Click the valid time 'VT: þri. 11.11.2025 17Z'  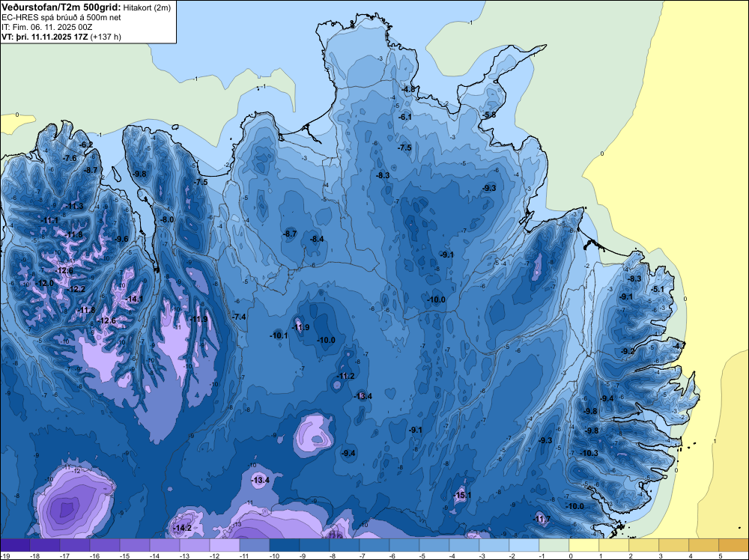point(44,37)
